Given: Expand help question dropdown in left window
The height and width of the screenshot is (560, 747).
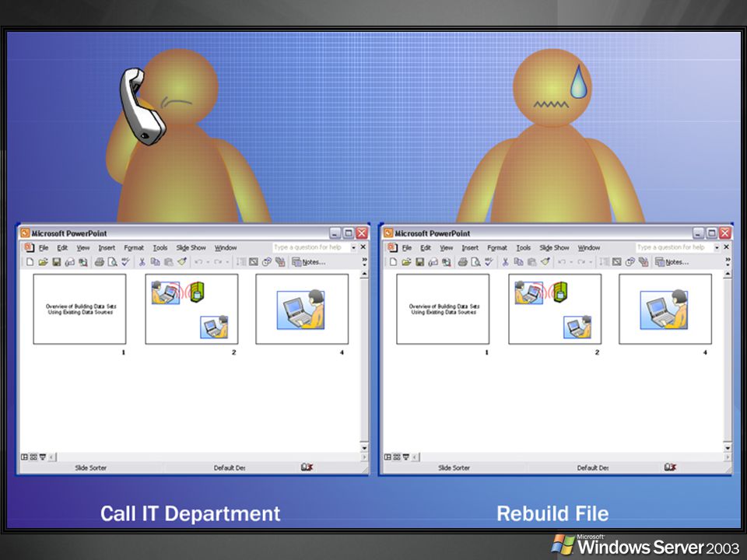Looking at the screenshot, I should pos(353,247).
